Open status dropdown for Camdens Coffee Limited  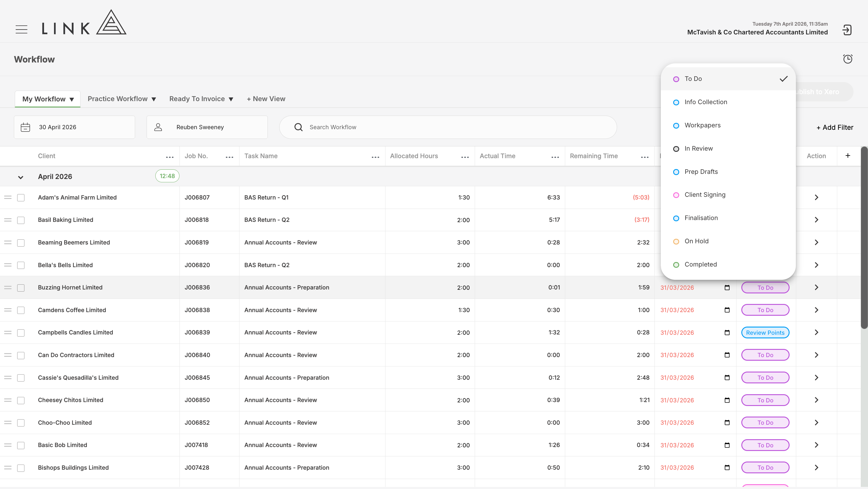[x=765, y=310]
